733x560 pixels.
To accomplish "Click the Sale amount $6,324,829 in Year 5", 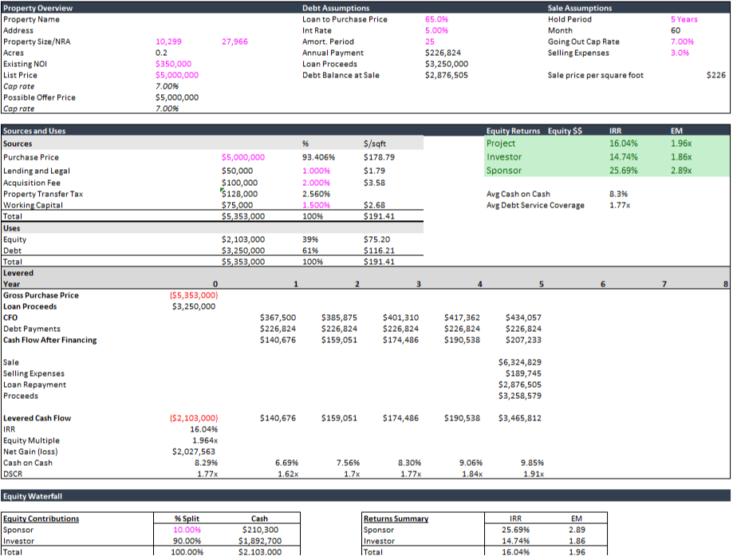I will [x=519, y=362].
